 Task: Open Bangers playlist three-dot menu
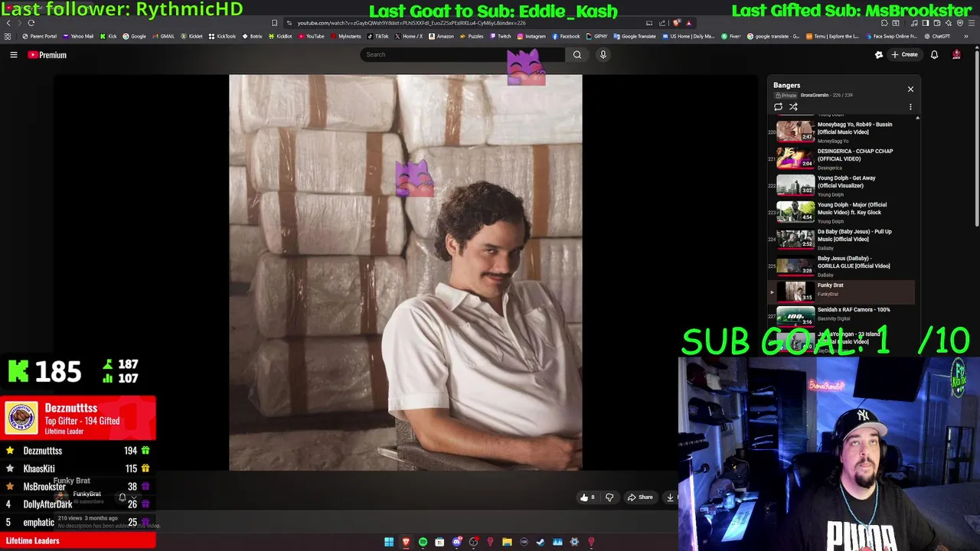(x=910, y=107)
